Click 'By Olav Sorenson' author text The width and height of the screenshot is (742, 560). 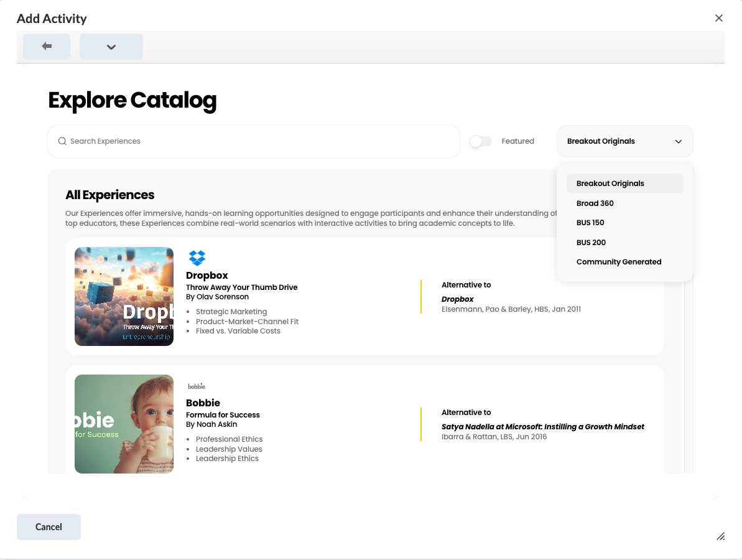click(x=217, y=297)
